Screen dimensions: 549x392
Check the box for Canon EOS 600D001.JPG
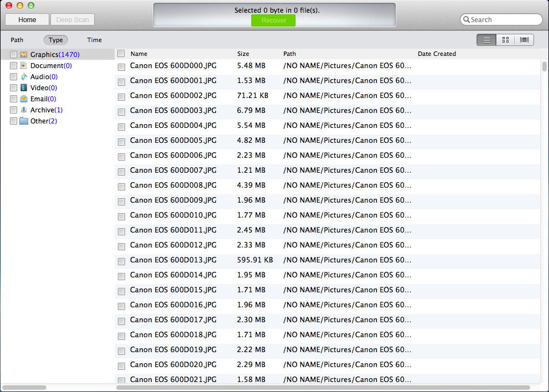click(122, 82)
